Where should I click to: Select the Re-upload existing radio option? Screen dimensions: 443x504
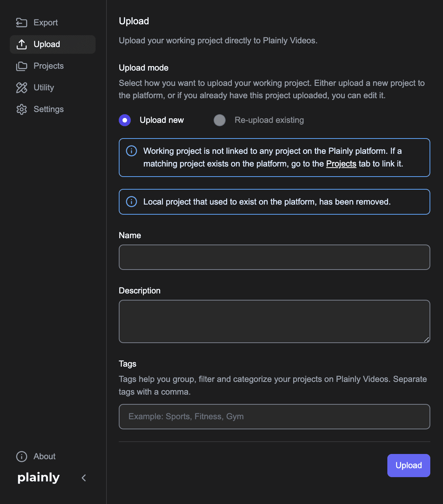(220, 120)
